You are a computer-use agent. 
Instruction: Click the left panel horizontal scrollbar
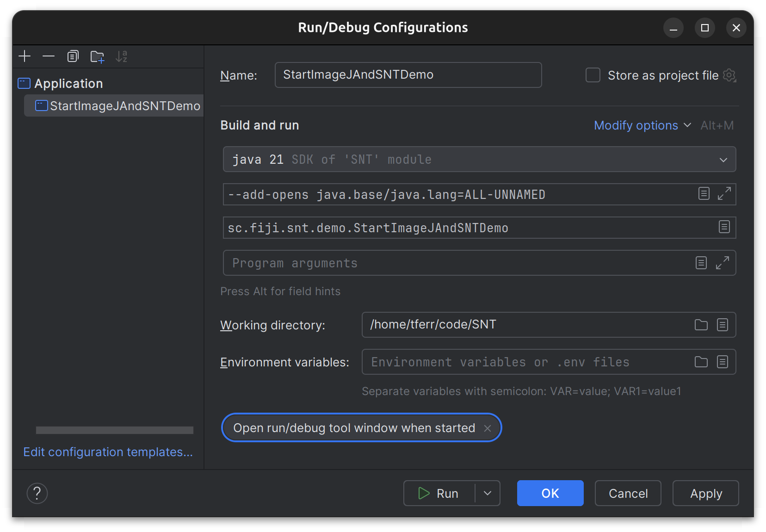click(x=114, y=430)
